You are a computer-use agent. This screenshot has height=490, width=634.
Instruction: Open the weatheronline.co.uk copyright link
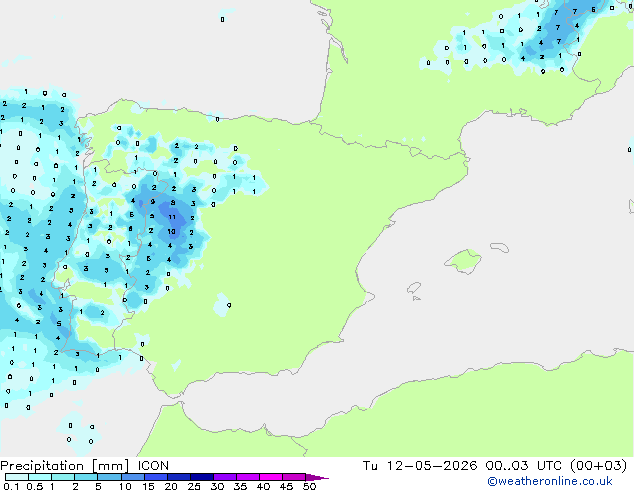pyautogui.click(x=549, y=481)
